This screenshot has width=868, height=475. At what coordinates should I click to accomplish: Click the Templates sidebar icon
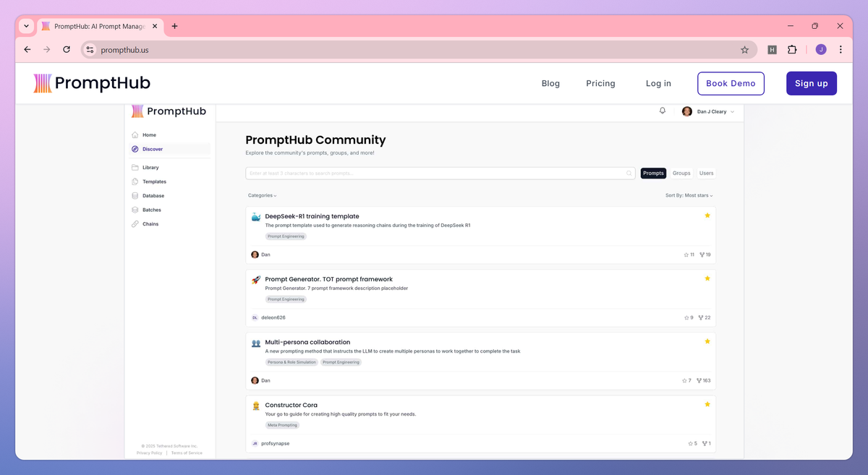135,181
